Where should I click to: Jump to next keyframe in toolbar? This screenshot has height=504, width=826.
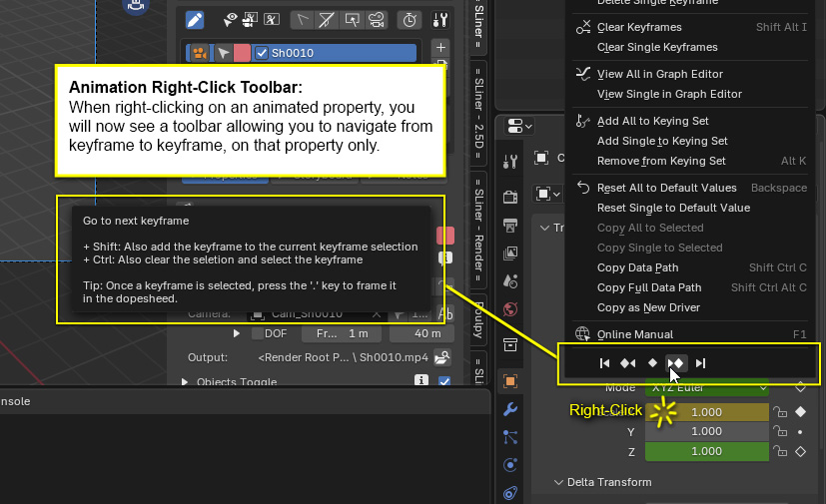tap(676, 363)
